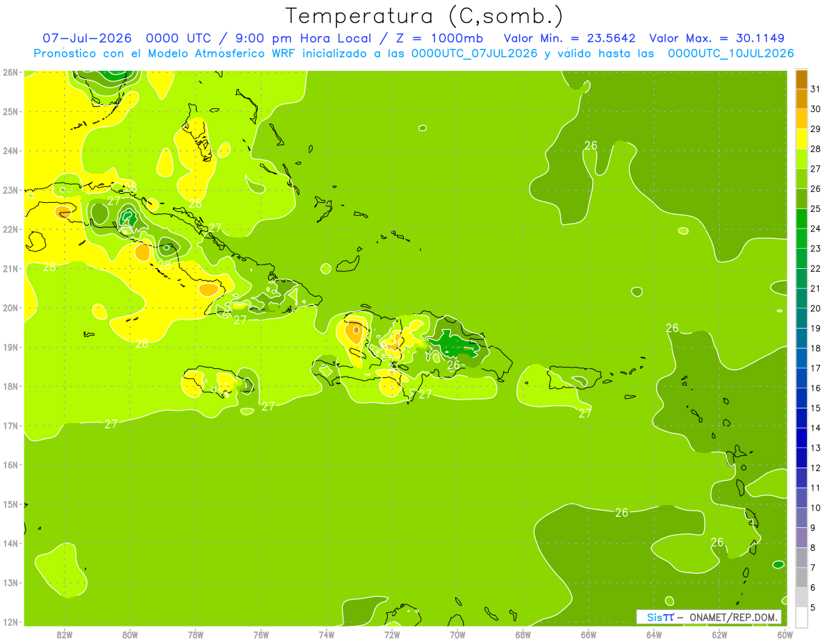Click the number 10 on the color scale
Image resolution: width=834 pixels, height=644 pixels.
815,508
